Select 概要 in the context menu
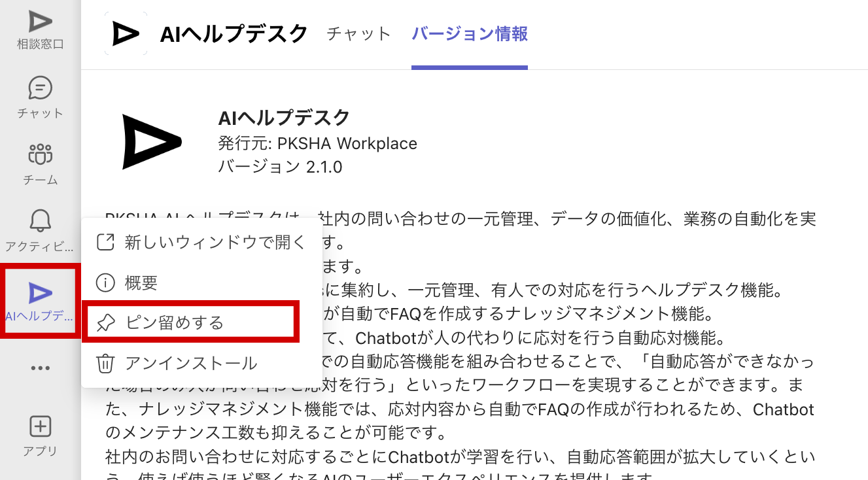The image size is (868, 480). [201, 283]
